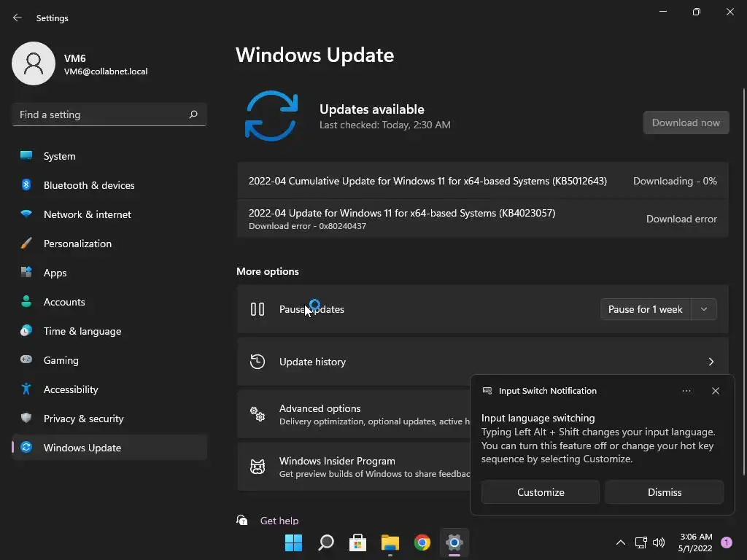Screen dimensions: 747x560
Task: Open Time & language settings
Action: point(109,331)
